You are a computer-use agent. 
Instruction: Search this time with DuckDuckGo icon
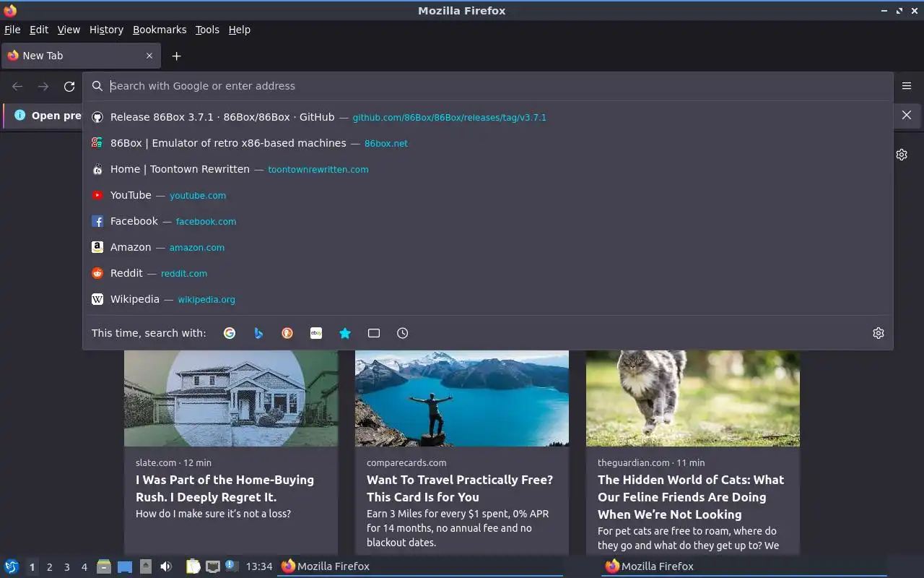287,333
